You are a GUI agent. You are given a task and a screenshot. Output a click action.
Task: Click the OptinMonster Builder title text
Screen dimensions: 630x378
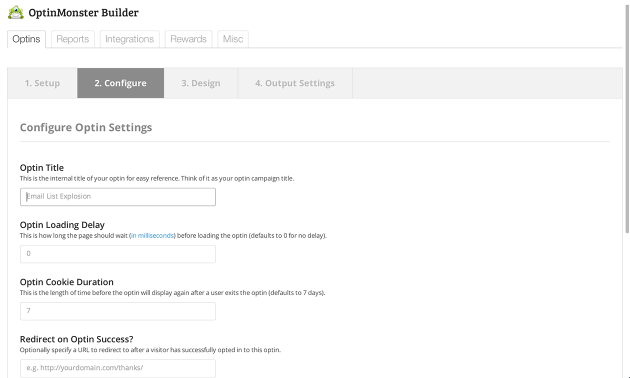[83, 13]
